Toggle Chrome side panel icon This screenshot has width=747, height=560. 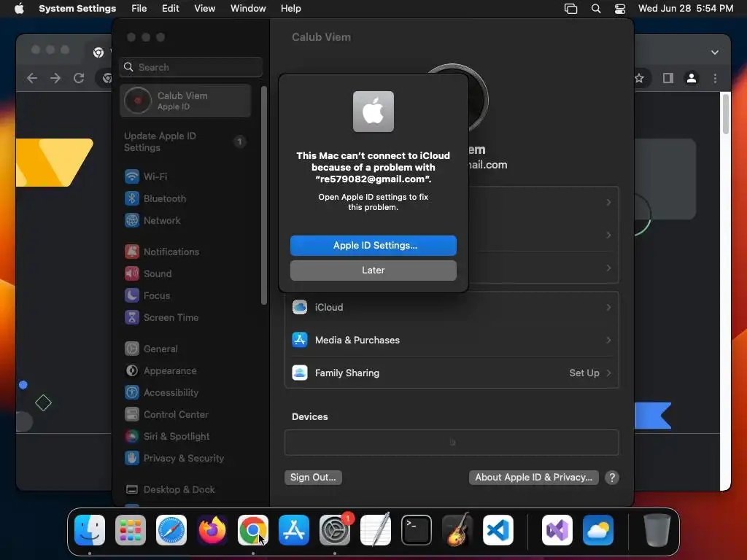click(x=668, y=78)
